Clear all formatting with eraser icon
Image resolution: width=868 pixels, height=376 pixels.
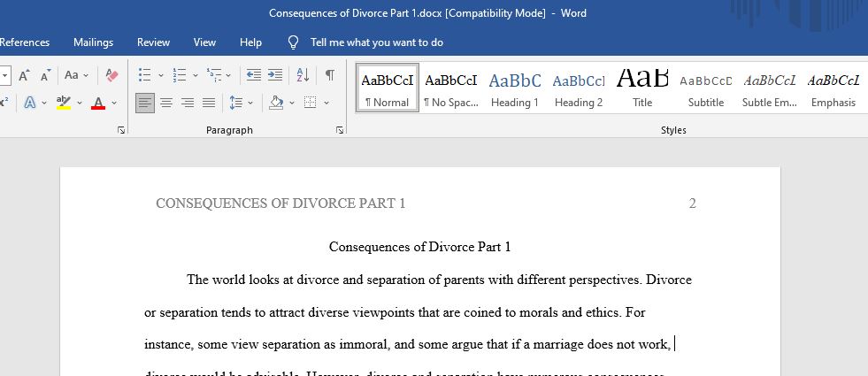(111, 75)
